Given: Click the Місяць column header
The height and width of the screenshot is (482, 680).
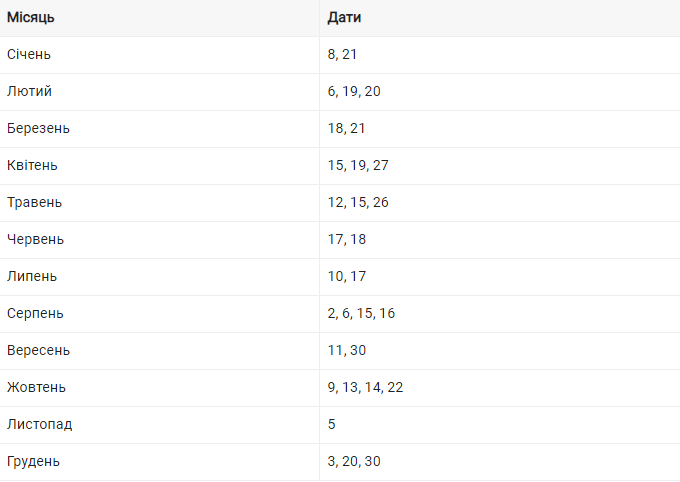Looking at the screenshot, I should 30,17.
